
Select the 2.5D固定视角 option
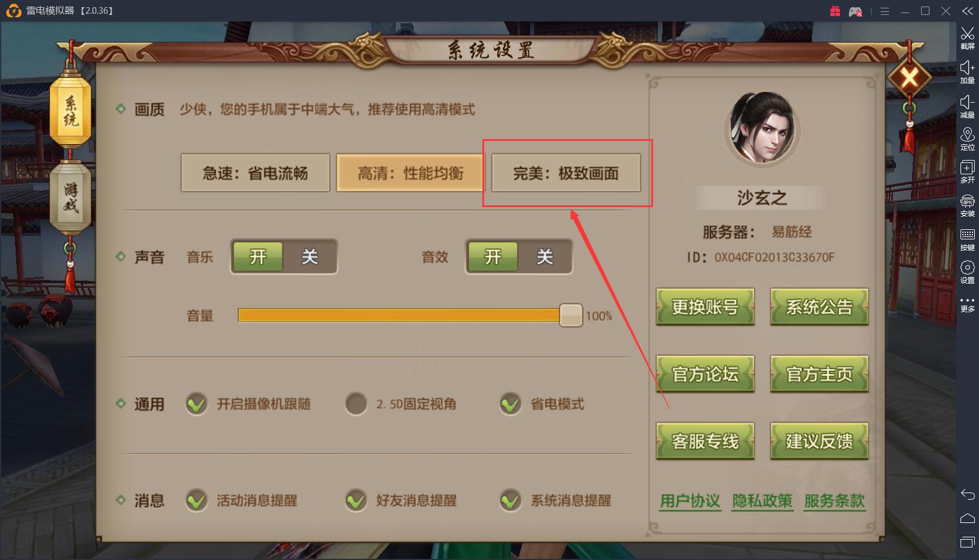click(356, 404)
